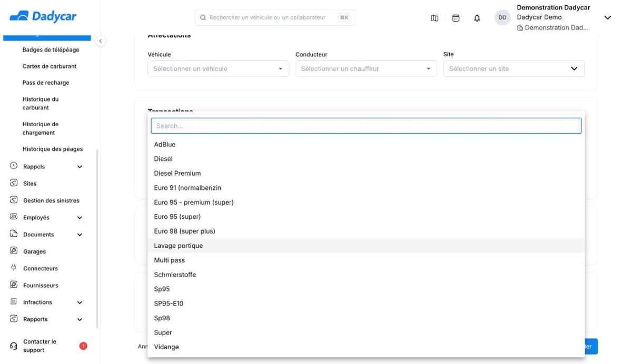
Task: Click the Dadycar logo
Action: coord(43,17)
